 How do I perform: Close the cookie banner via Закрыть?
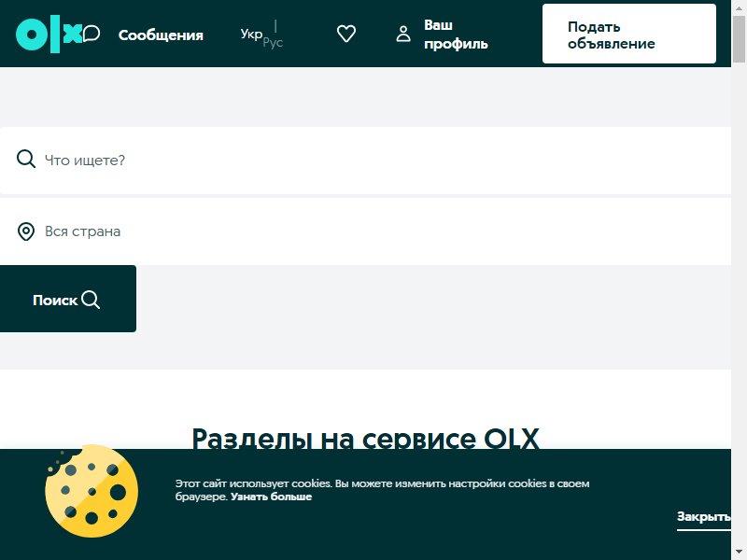click(x=704, y=517)
